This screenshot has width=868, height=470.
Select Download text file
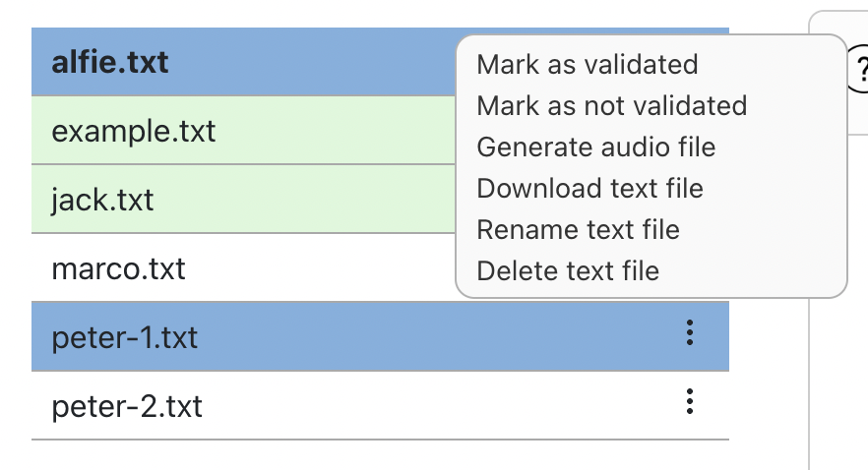pyautogui.click(x=590, y=189)
